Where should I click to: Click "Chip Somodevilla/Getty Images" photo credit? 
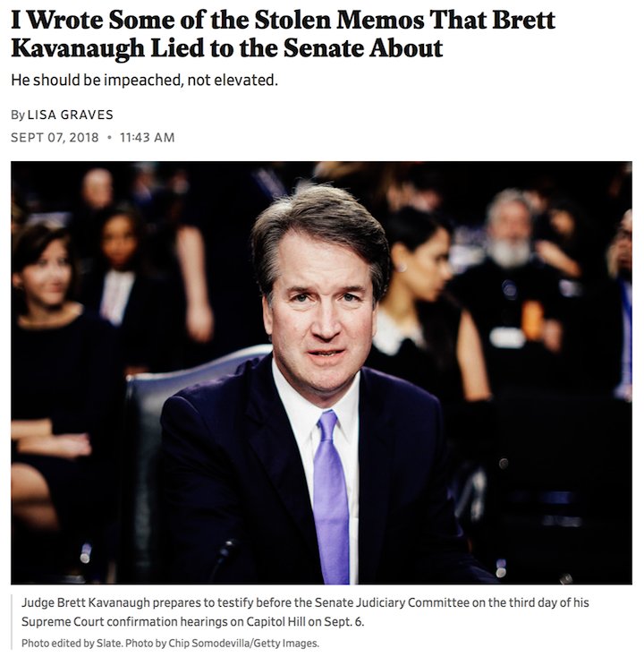(x=243, y=644)
